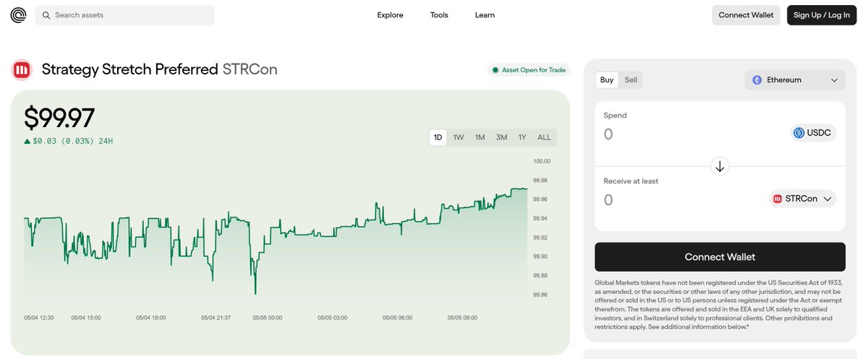Viewport: 868px width, 359px height.
Task: Open the Learn menu
Action: point(485,15)
